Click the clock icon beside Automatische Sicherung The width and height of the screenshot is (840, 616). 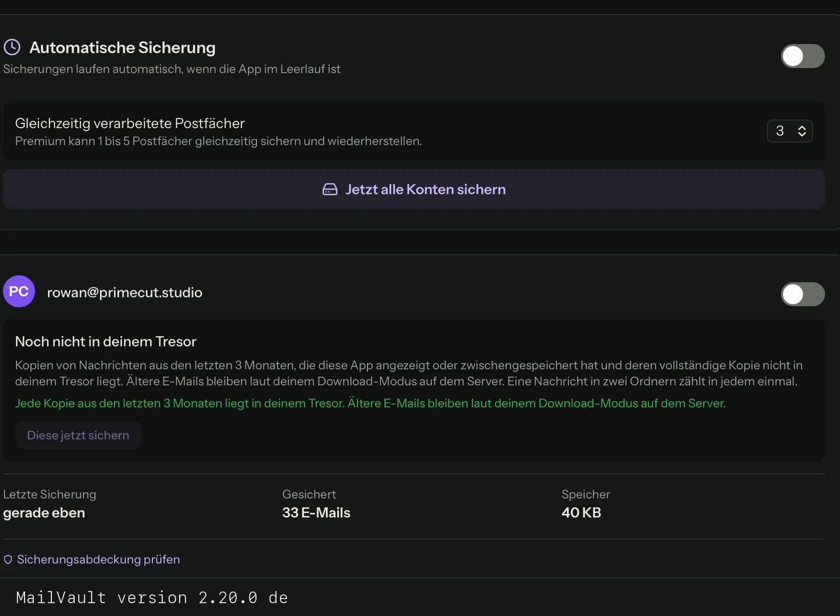(x=12, y=47)
